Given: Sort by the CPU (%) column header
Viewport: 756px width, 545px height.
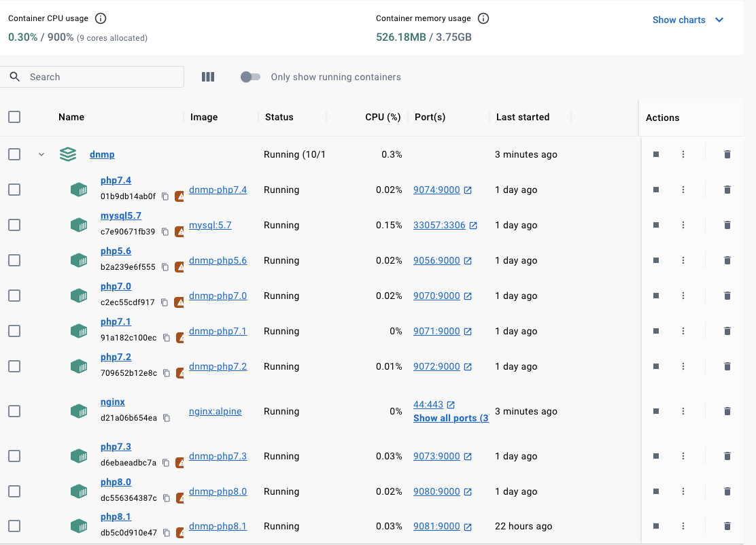Looking at the screenshot, I should tap(383, 117).
